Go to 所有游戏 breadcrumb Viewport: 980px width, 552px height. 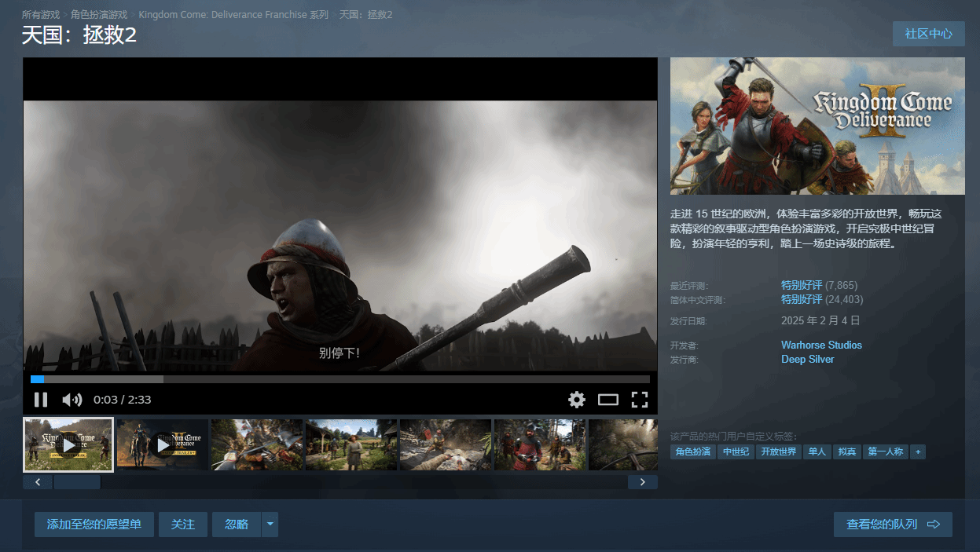pyautogui.click(x=41, y=15)
